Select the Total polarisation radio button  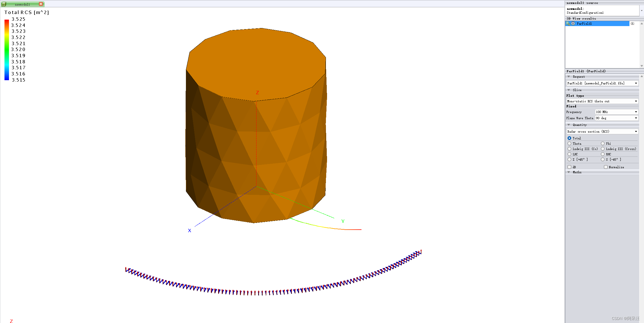coord(569,138)
